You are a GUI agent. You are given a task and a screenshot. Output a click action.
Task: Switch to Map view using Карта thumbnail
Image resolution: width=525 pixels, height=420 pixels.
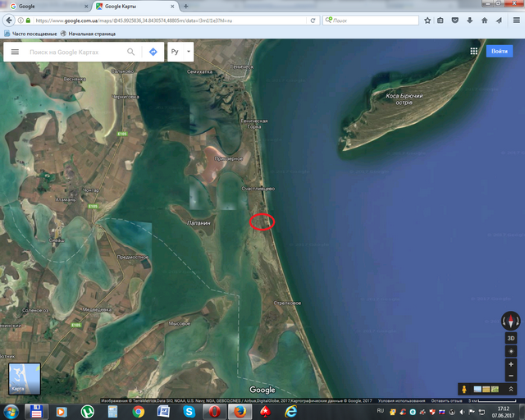coord(24,379)
